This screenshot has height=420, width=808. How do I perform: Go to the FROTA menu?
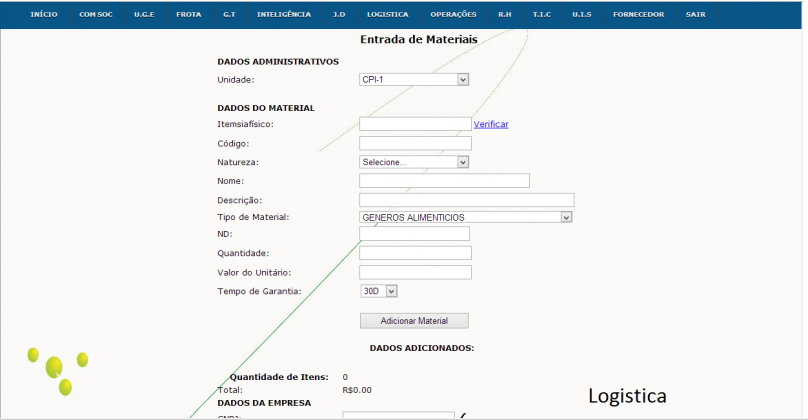pyautogui.click(x=188, y=15)
